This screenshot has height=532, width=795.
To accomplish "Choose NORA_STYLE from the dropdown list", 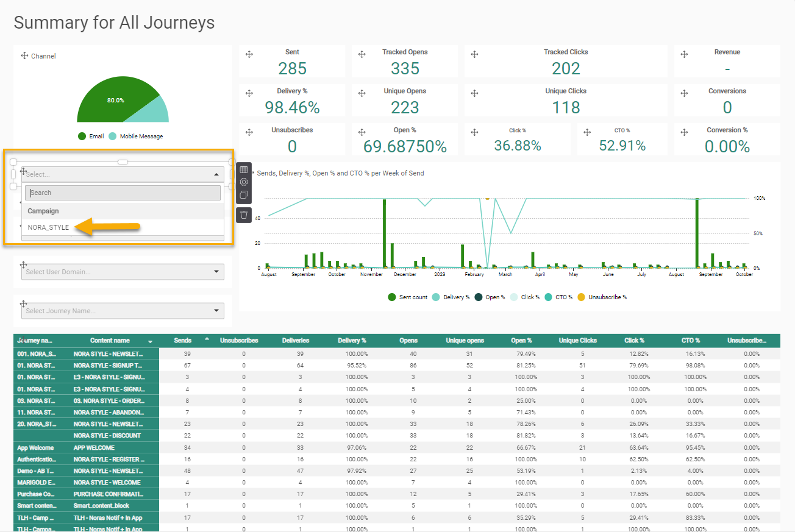I will pos(49,227).
